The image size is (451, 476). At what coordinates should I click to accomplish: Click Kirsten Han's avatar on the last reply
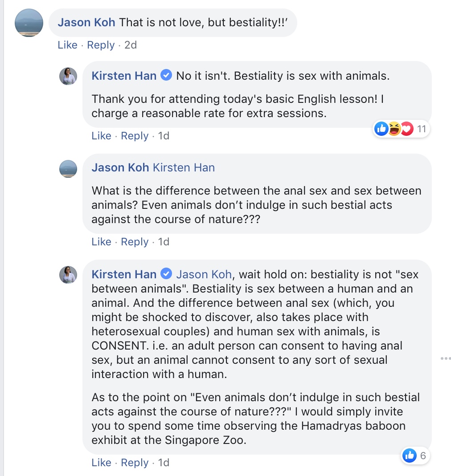pos(68,275)
